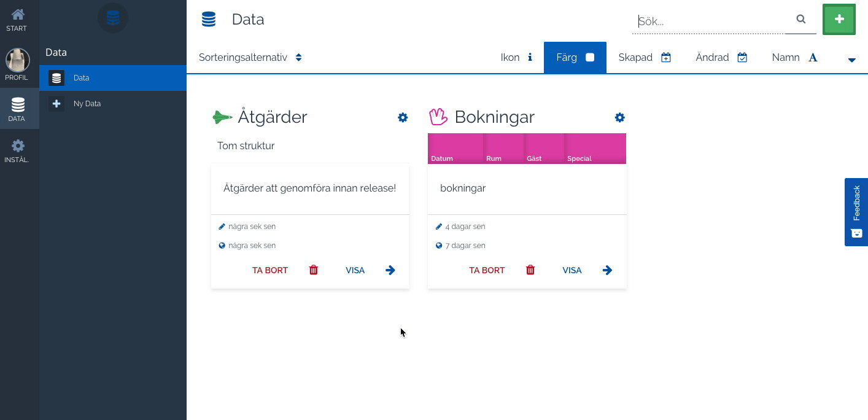
Task: Open settings gear for Bokningar card
Action: [619, 117]
